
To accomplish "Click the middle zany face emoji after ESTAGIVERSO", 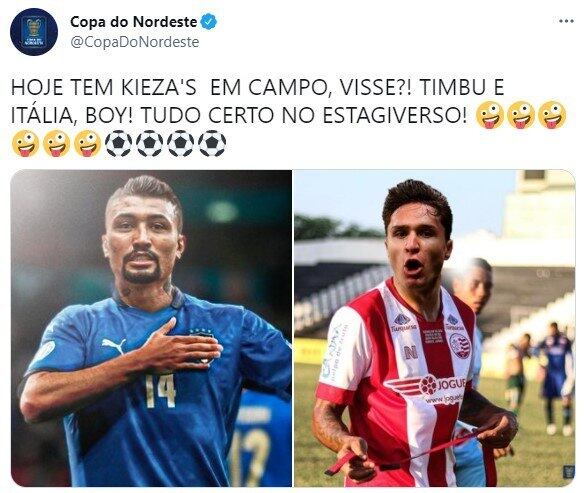I will (x=521, y=115).
